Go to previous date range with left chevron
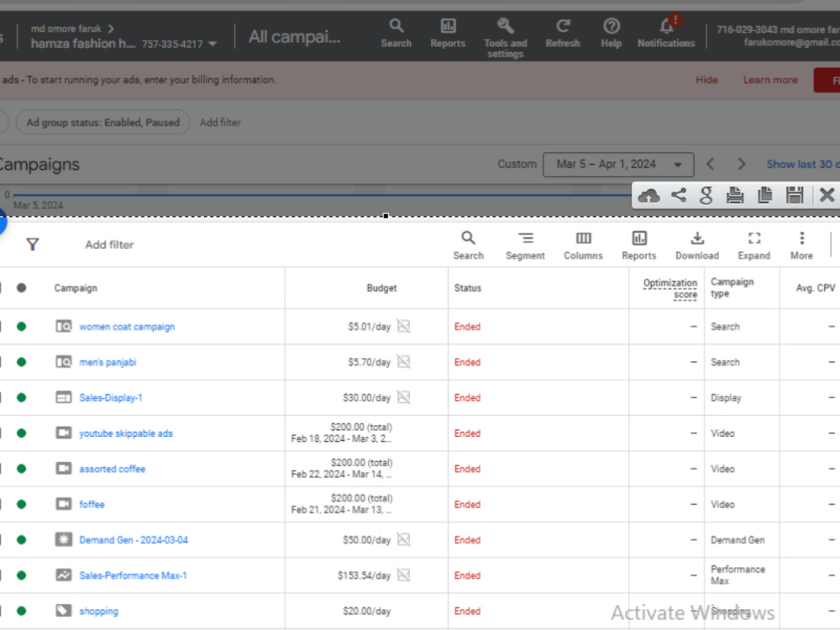 [711, 164]
